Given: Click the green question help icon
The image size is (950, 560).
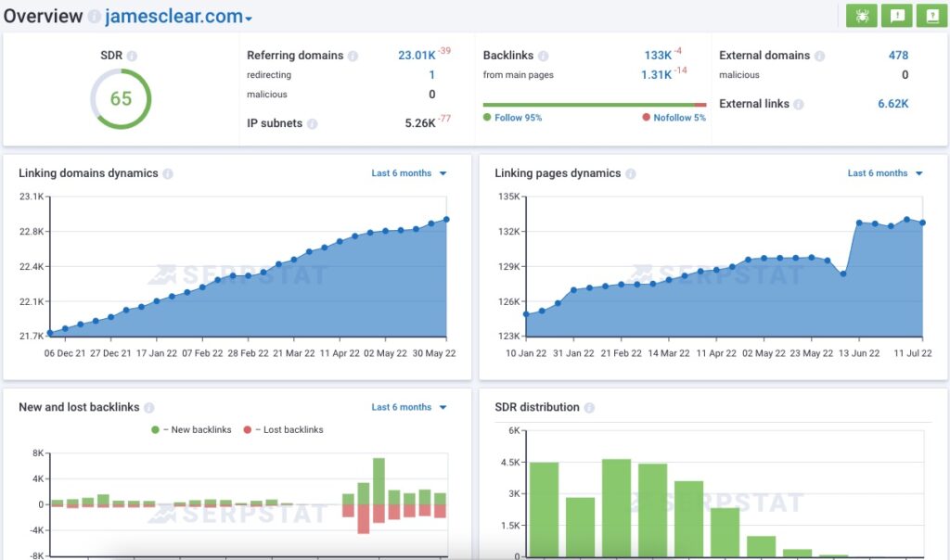Looking at the screenshot, I should pyautogui.click(x=932, y=16).
